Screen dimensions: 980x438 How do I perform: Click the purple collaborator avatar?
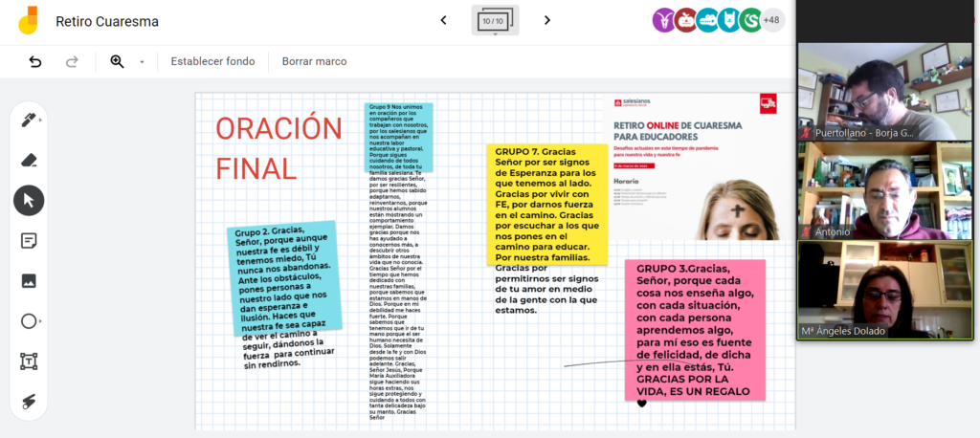click(664, 21)
